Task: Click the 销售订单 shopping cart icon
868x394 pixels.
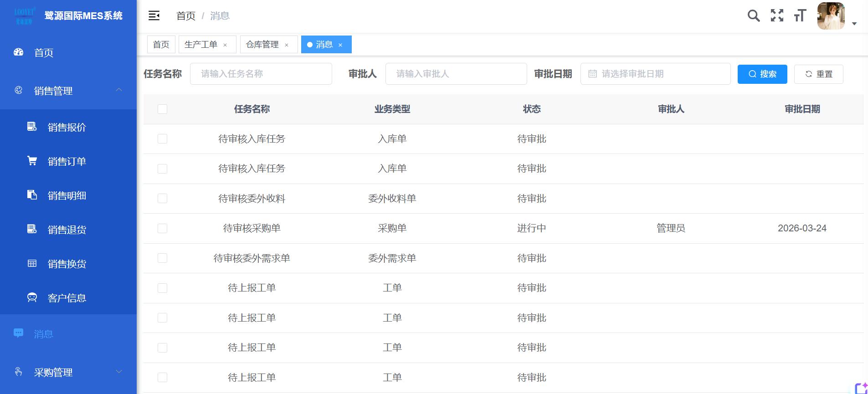Action: coord(32,161)
